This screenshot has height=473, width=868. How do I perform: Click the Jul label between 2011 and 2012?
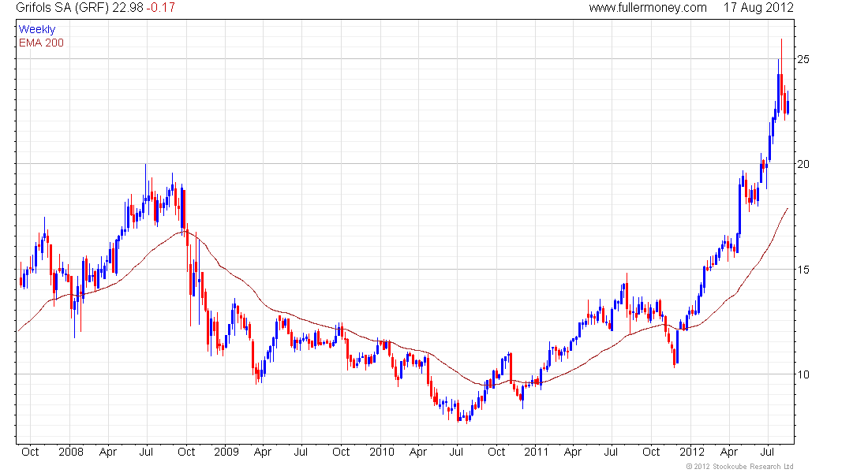[x=611, y=452]
